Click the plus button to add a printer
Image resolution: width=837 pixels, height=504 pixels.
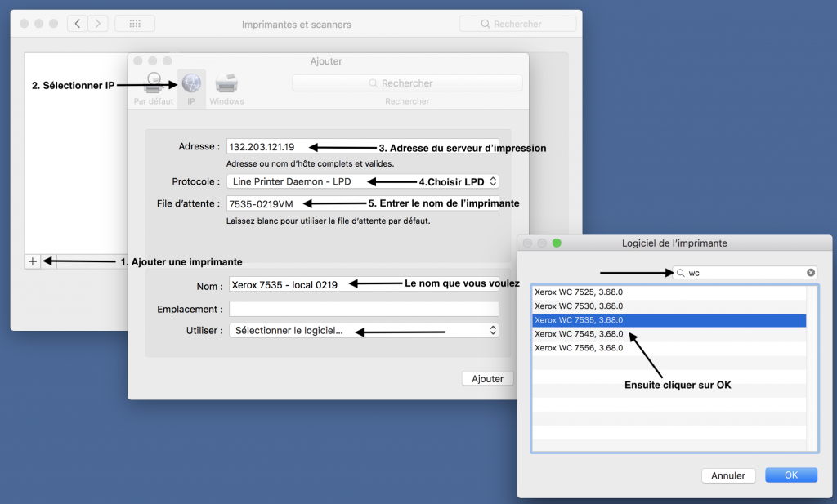[33, 261]
